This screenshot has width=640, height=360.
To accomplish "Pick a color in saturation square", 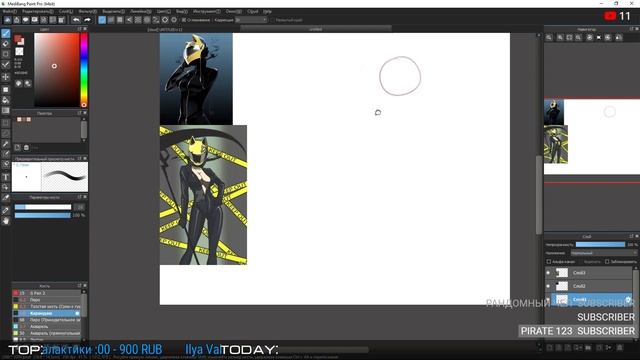I will pos(57,70).
